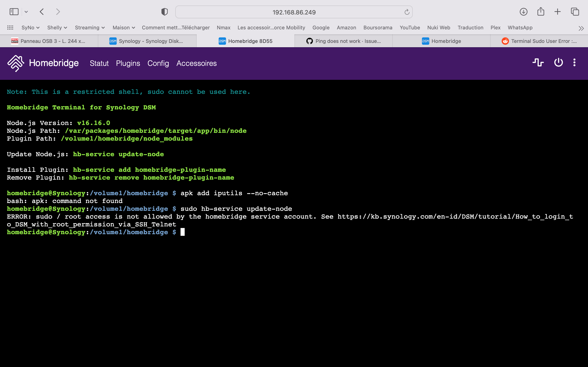Open the Homebridge three-dot options menu
Screen dimensions: 588x367
574,63
